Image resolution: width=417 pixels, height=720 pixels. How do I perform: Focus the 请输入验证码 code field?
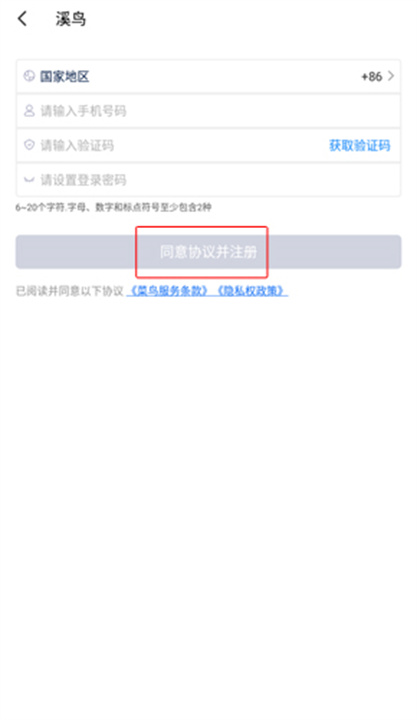170,145
